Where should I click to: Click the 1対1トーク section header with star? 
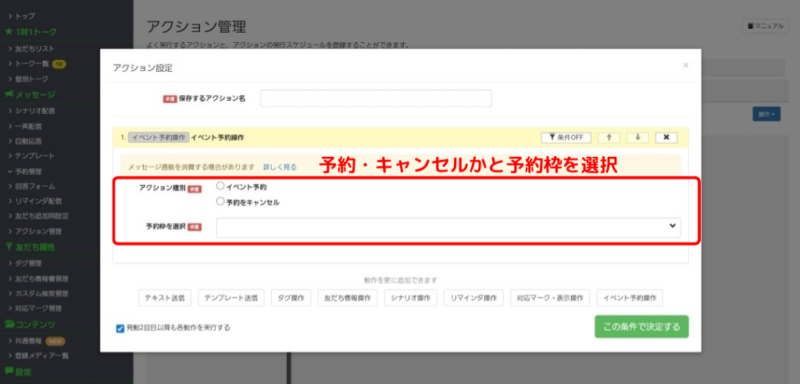point(31,32)
